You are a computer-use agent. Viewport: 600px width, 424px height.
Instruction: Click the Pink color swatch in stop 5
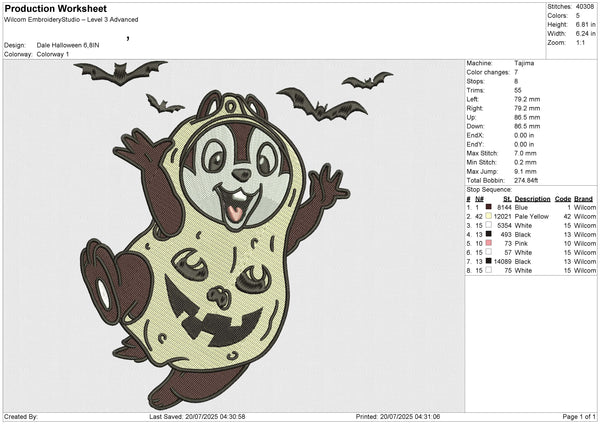point(489,242)
